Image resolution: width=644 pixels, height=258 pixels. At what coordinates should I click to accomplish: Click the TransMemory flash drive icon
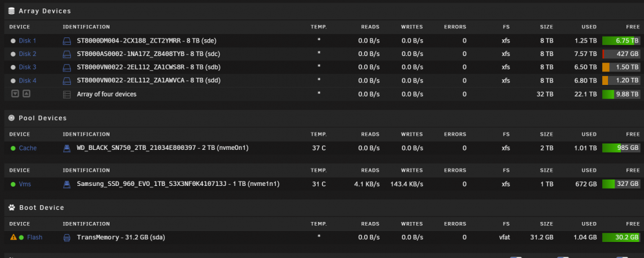(x=66, y=237)
